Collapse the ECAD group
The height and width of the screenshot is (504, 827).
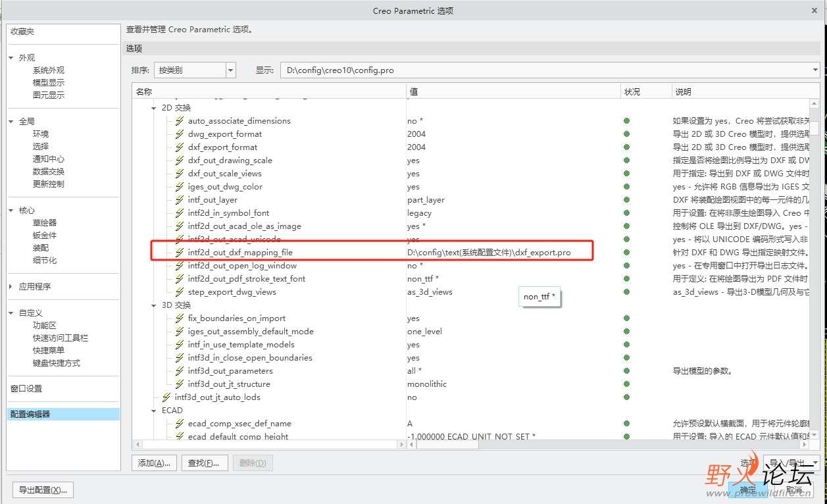(x=154, y=411)
